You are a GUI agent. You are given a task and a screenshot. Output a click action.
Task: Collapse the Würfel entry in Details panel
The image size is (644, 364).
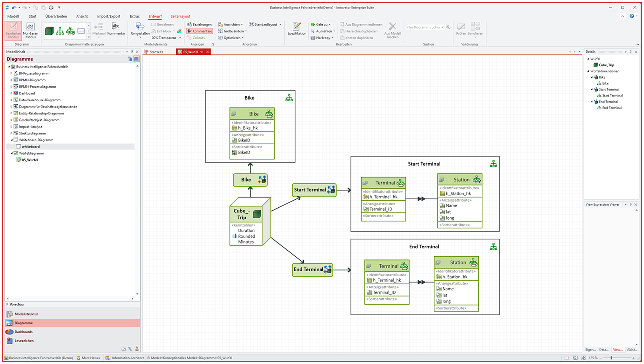[x=589, y=58]
